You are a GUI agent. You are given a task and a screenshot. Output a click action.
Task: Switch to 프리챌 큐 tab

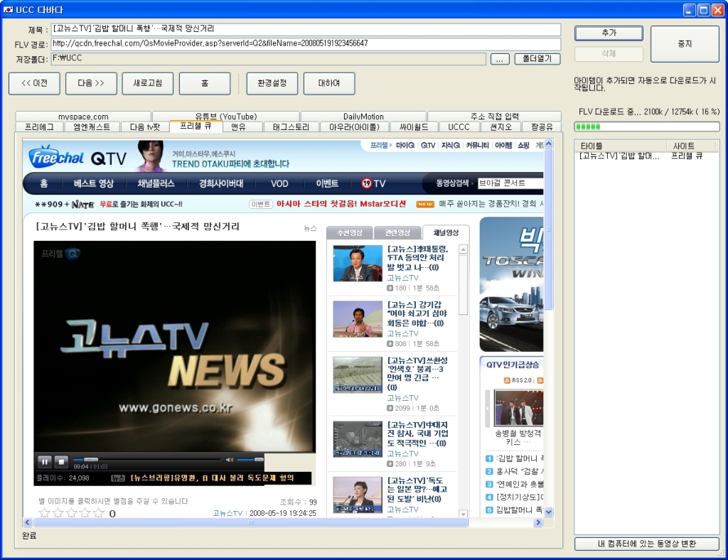point(196,126)
